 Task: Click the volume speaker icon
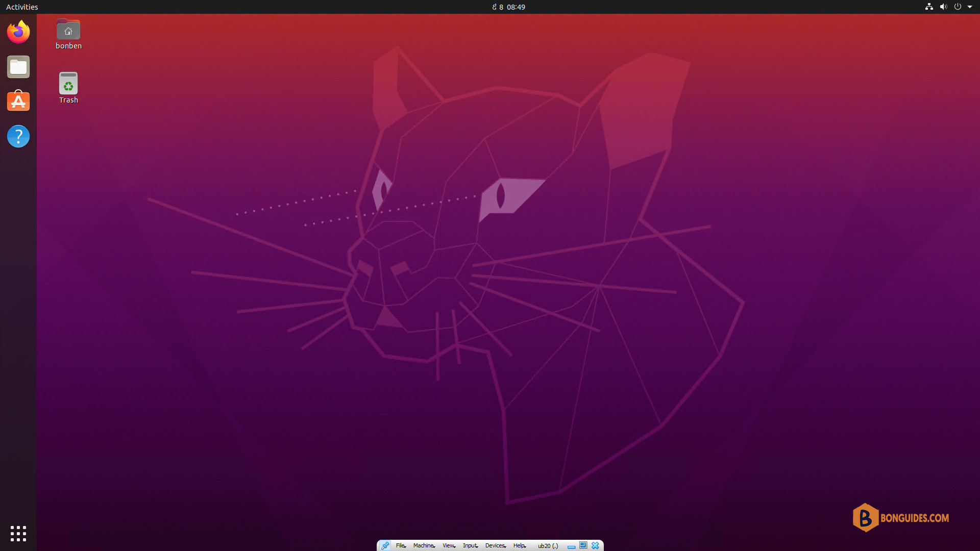pyautogui.click(x=943, y=7)
